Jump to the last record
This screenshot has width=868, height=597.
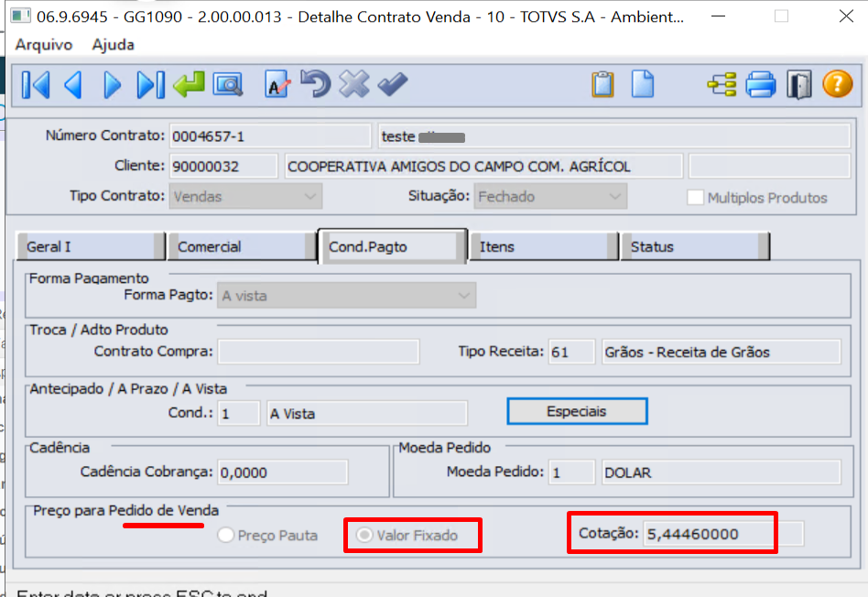tap(151, 85)
